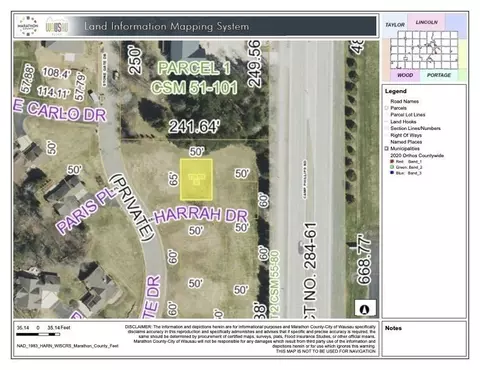The width and height of the screenshot is (480, 370).
Task: Click the 249.56 dimension label
Action: [x=254, y=64]
